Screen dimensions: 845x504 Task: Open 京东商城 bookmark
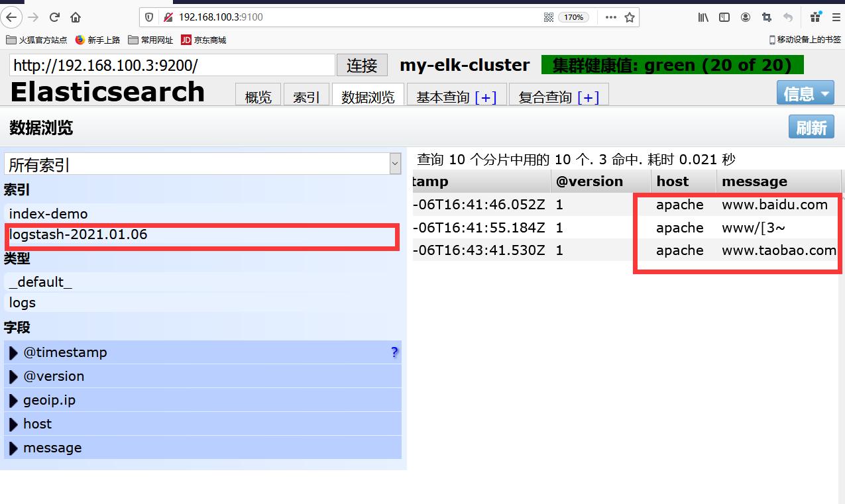click(204, 40)
